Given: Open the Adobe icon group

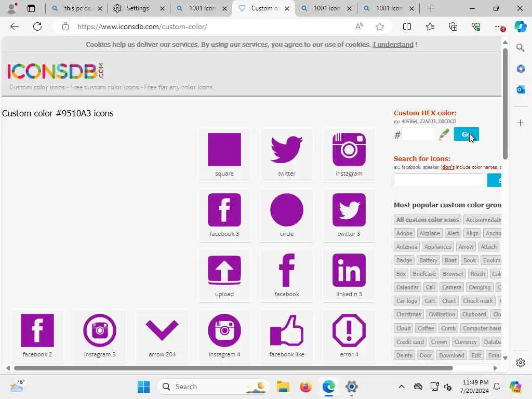Looking at the screenshot, I should [x=404, y=233].
